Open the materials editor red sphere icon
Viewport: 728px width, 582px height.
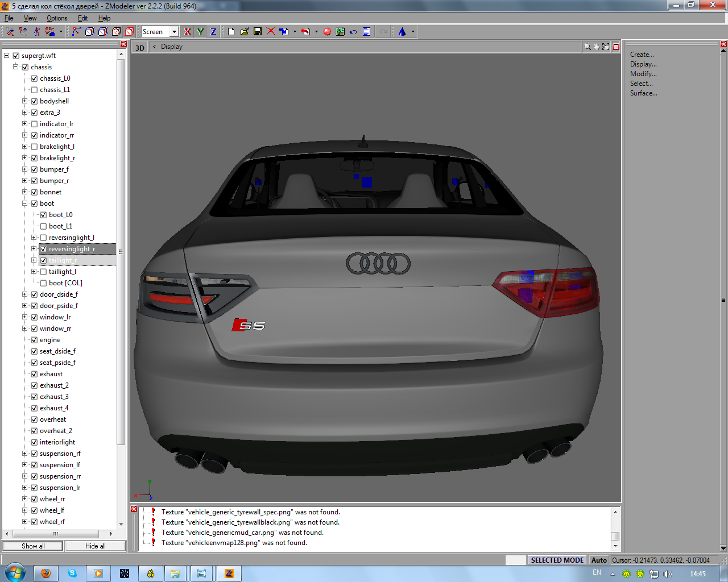coord(327,32)
